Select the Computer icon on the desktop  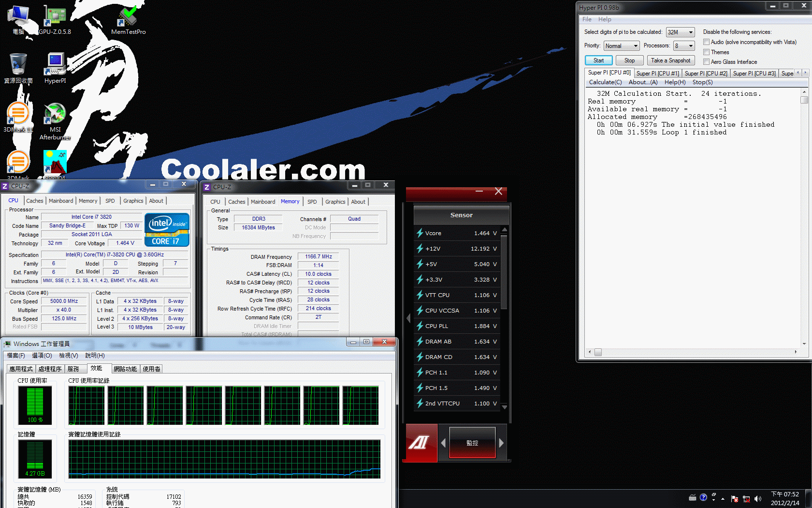click(x=18, y=19)
